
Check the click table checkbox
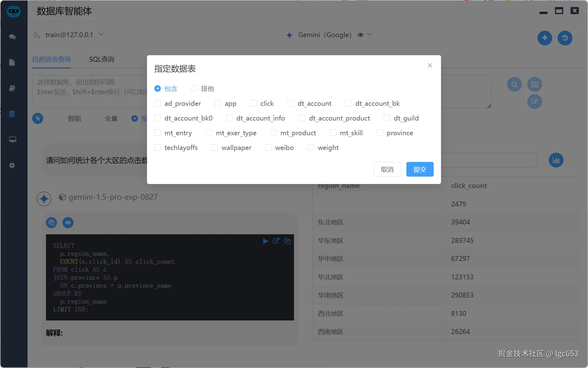tap(253, 103)
